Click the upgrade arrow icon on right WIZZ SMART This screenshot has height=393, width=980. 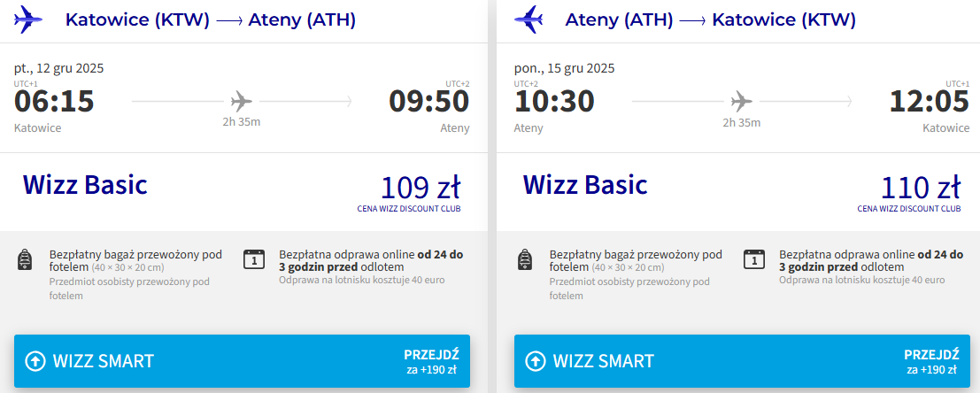pos(535,361)
